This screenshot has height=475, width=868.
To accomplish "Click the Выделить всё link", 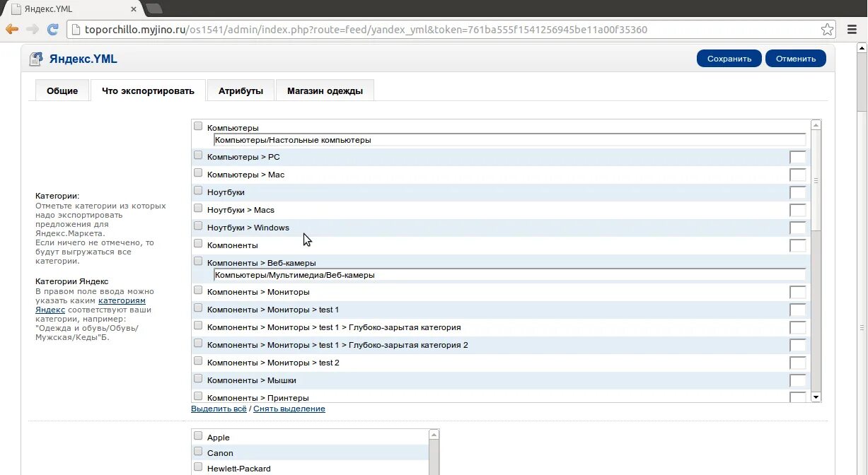I will pos(219,409).
